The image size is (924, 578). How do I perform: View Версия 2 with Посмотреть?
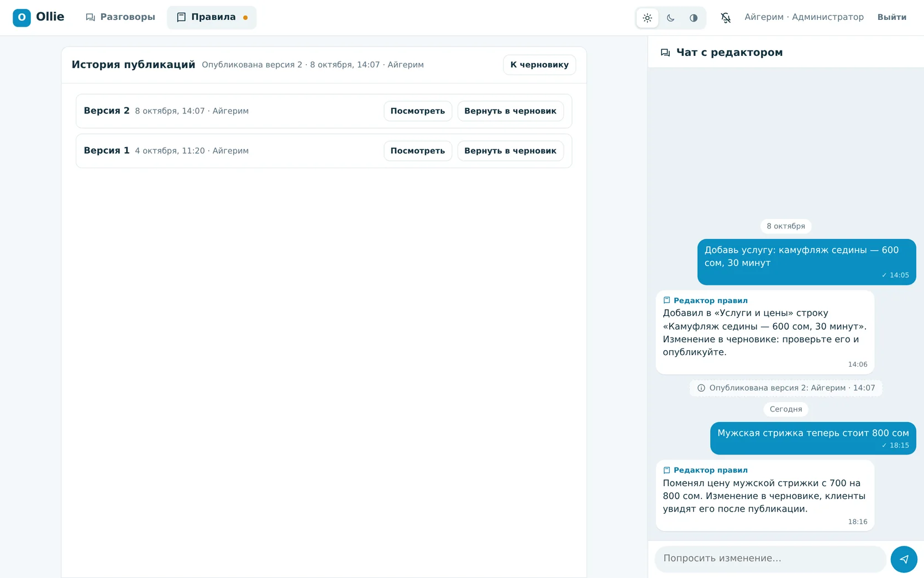(x=418, y=111)
